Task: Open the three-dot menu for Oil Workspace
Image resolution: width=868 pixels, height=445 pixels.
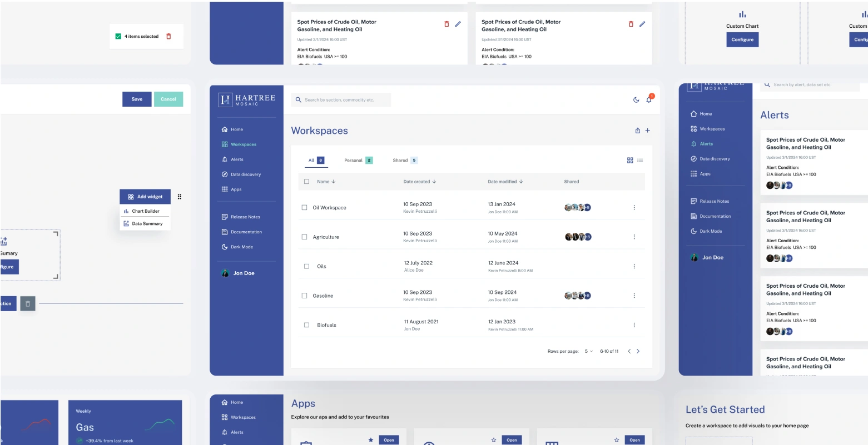Action: click(634, 208)
